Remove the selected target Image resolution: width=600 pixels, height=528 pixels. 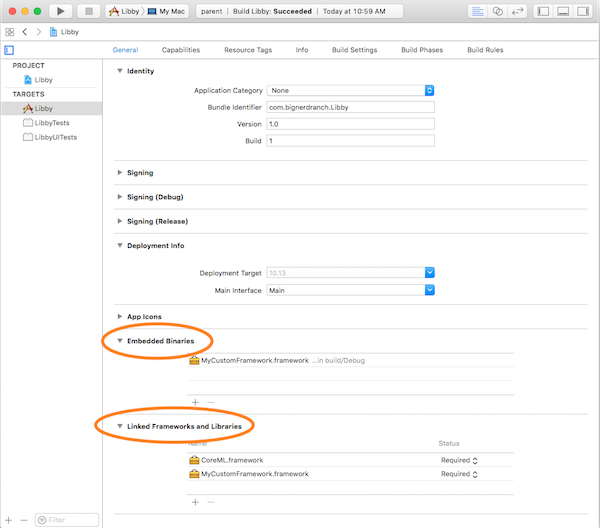click(24, 520)
